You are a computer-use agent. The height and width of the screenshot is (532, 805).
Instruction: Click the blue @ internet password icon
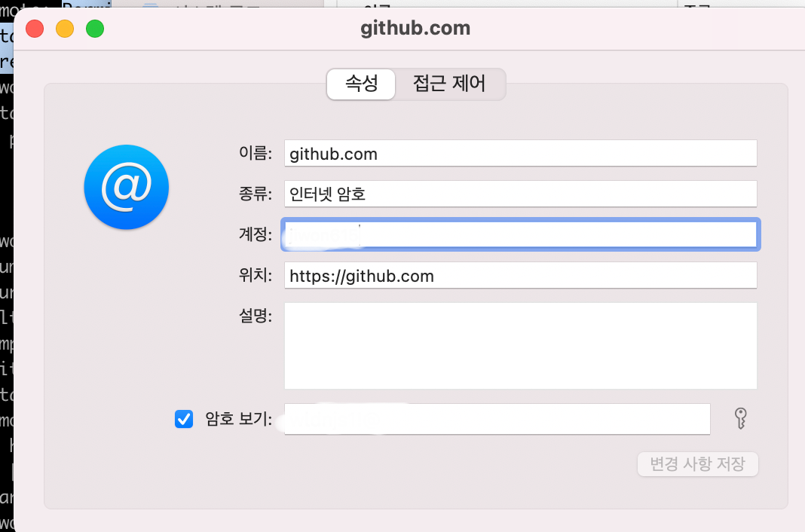pyautogui.click(x=127, y=187)
